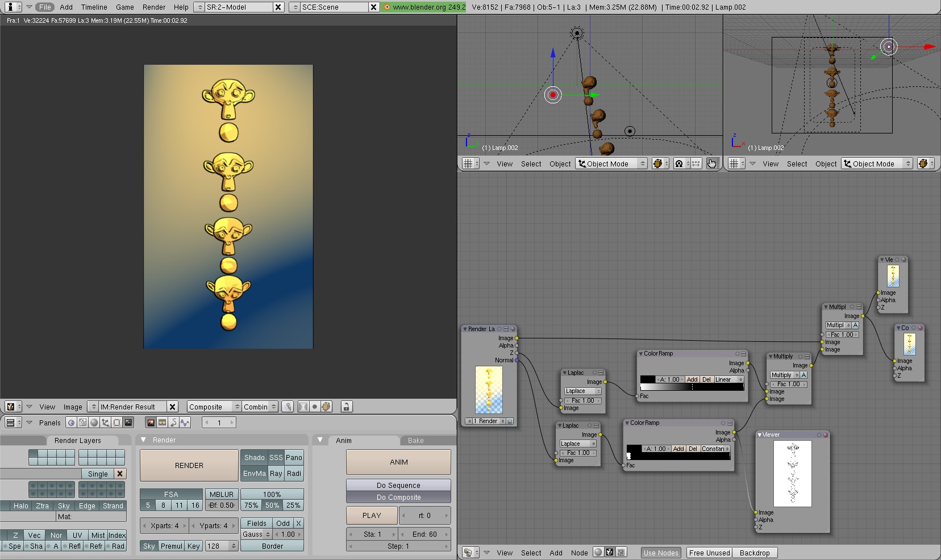The image size is (941, 560).
Task: Toggle Shado shadow rendering option
Action: click(254, 457)
